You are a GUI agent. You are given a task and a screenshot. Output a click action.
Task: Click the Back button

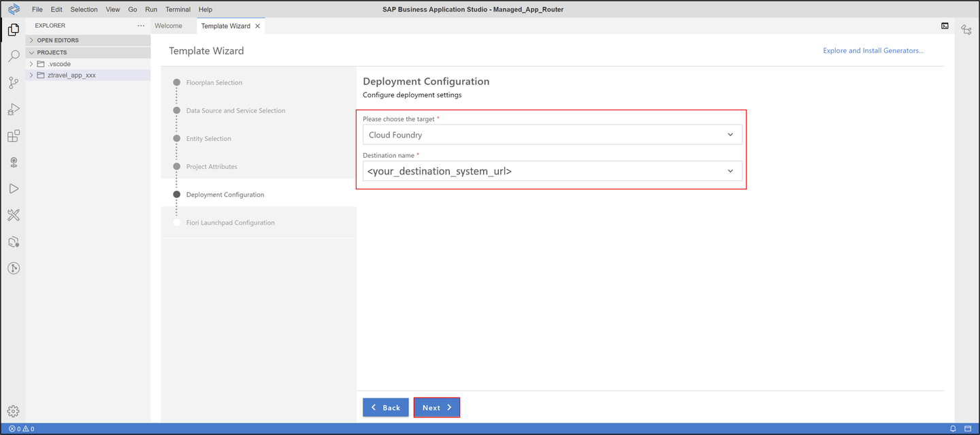tap(386, 408)
